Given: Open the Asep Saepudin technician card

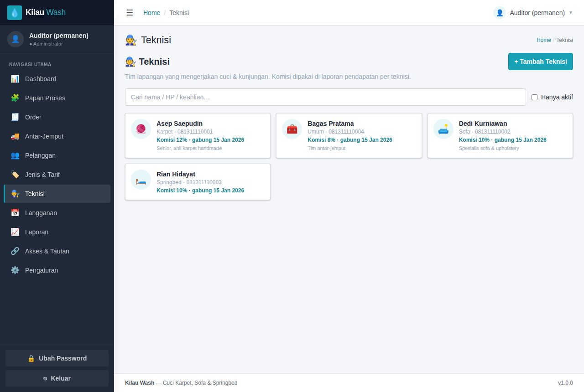Looking at the screenshot, I should coord(198,136).
